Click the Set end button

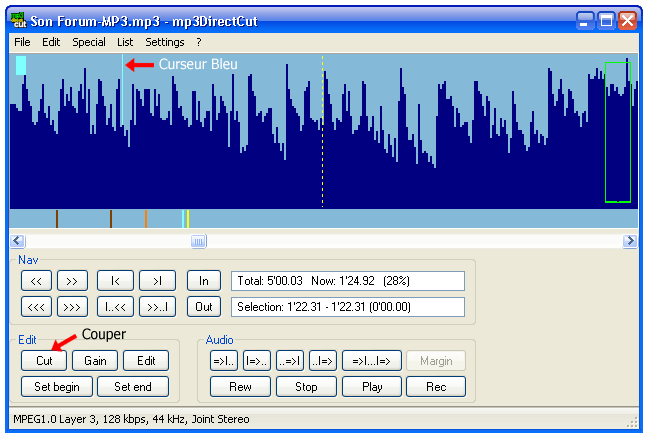[133, 387]
